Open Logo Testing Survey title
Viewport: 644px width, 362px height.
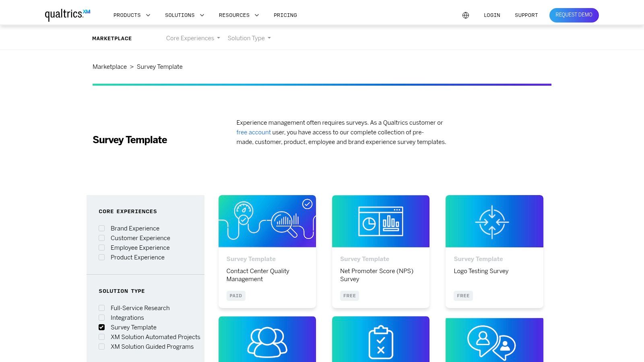tap(481, 271)
